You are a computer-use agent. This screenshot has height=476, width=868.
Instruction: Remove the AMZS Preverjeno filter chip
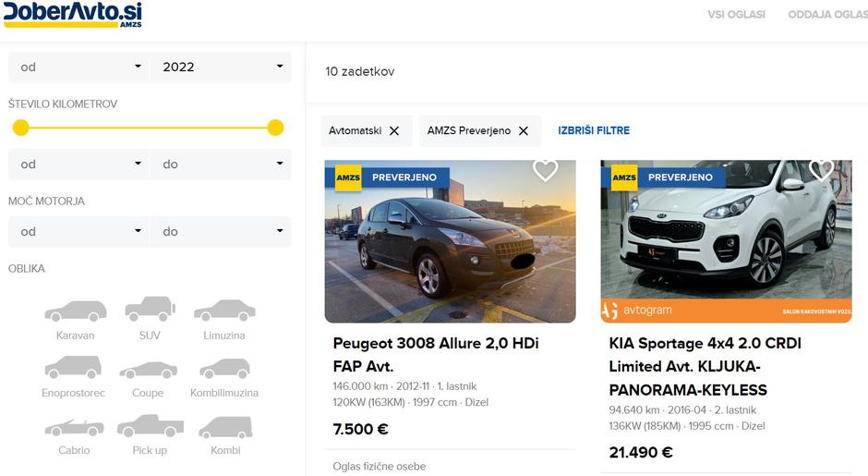523,131
